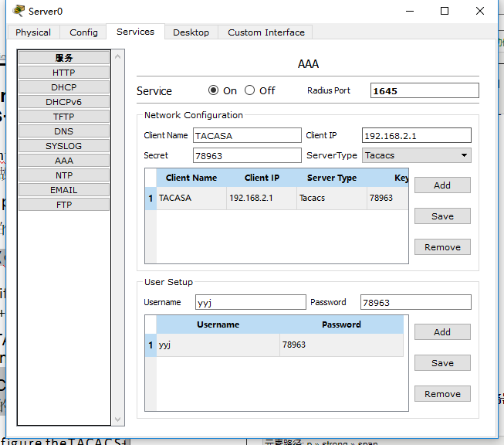Select the Services tab
Image resolution: width=504 pixels, height=445 pixels.
[x=135, y=32]
